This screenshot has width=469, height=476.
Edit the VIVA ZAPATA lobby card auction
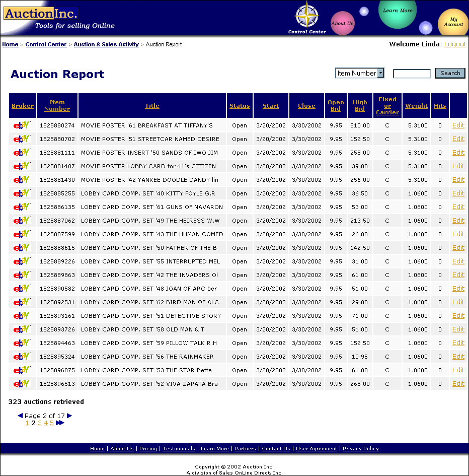pos(458,384)
